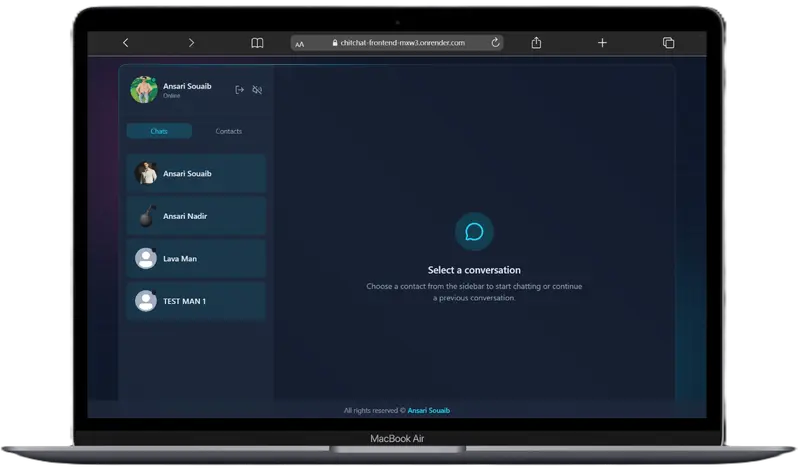Go back with browser back arrow

point(126,43)
